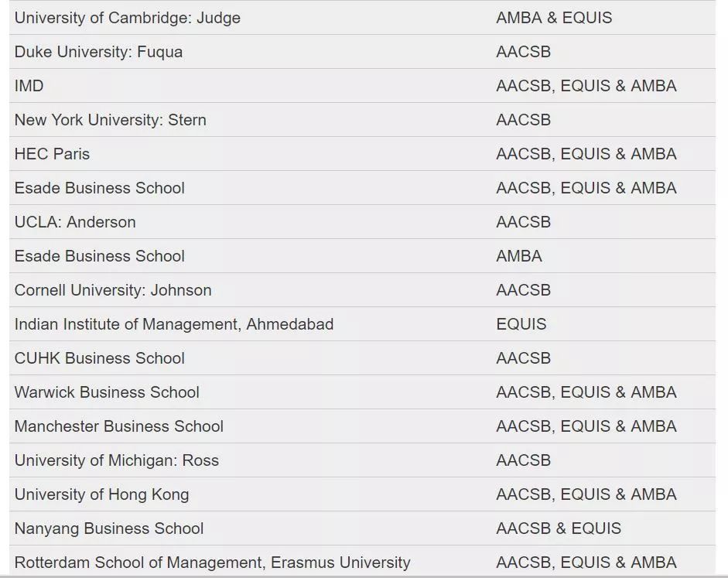Click the IMD school name
This screenshot has height=578, width=728.
[x=29, y=86]
